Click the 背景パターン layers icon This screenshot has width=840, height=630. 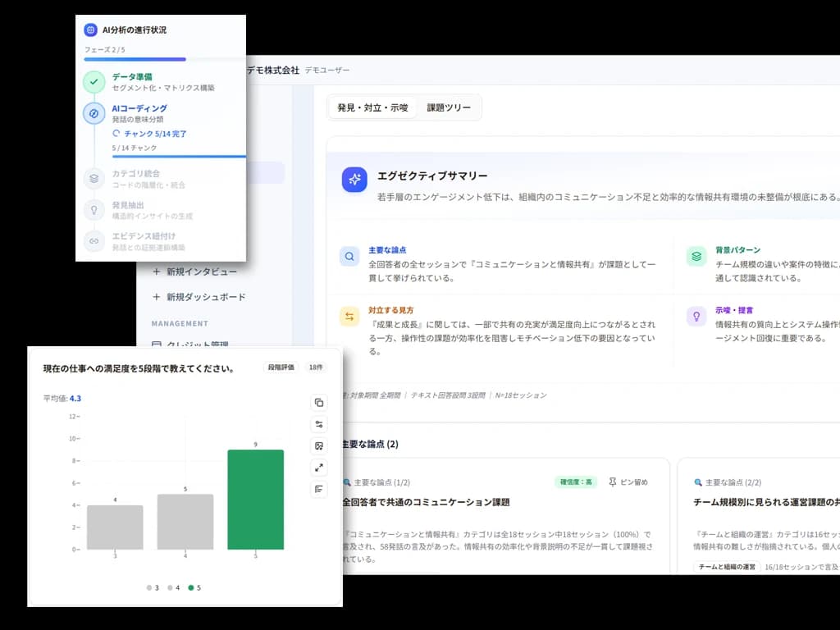(x=696, y=257)
